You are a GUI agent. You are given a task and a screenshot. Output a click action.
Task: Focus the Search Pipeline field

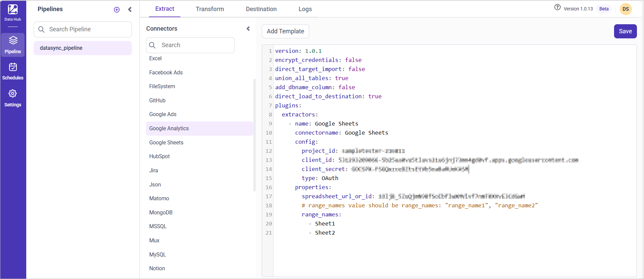tap(83, 29)
